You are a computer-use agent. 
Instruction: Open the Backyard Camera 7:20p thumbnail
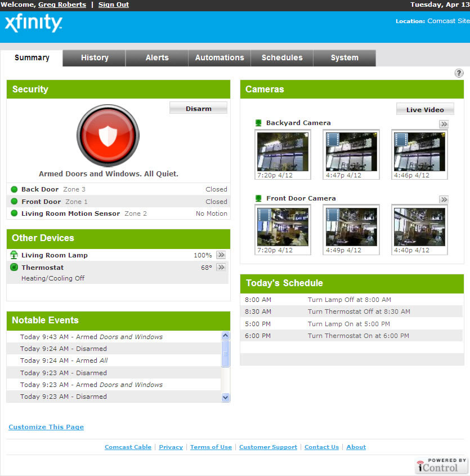(x=283, y=152)
